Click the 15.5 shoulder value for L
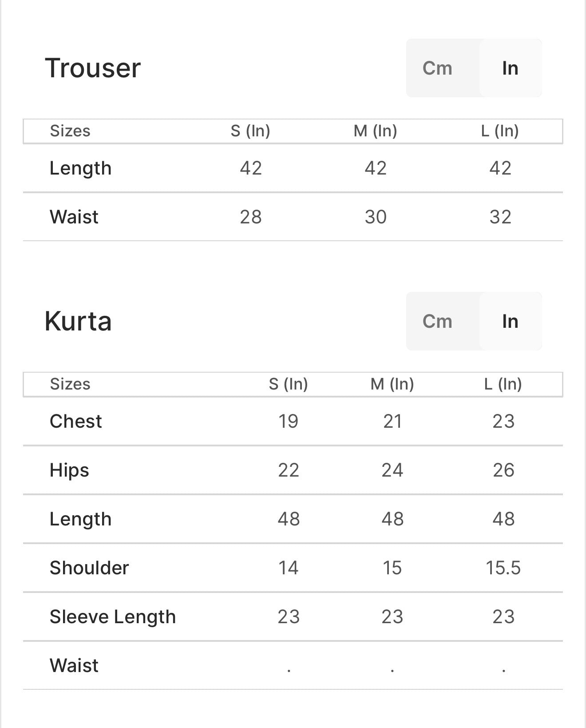Image resolution: width=586 pixels, height=728 pixels. [x=503, y=568]
